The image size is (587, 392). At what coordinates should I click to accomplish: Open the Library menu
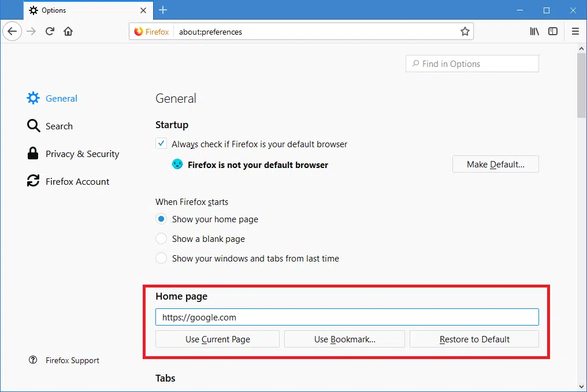coord(534,31)
